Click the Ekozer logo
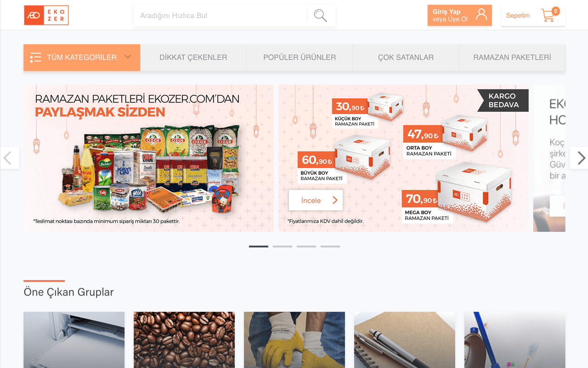588x368 pixels. coord(46,15)
